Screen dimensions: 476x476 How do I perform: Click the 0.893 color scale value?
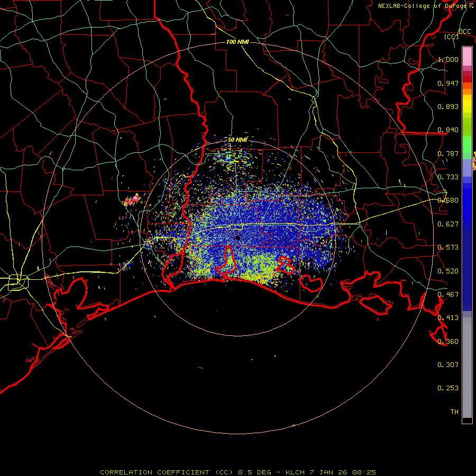[x=448, y=106]
